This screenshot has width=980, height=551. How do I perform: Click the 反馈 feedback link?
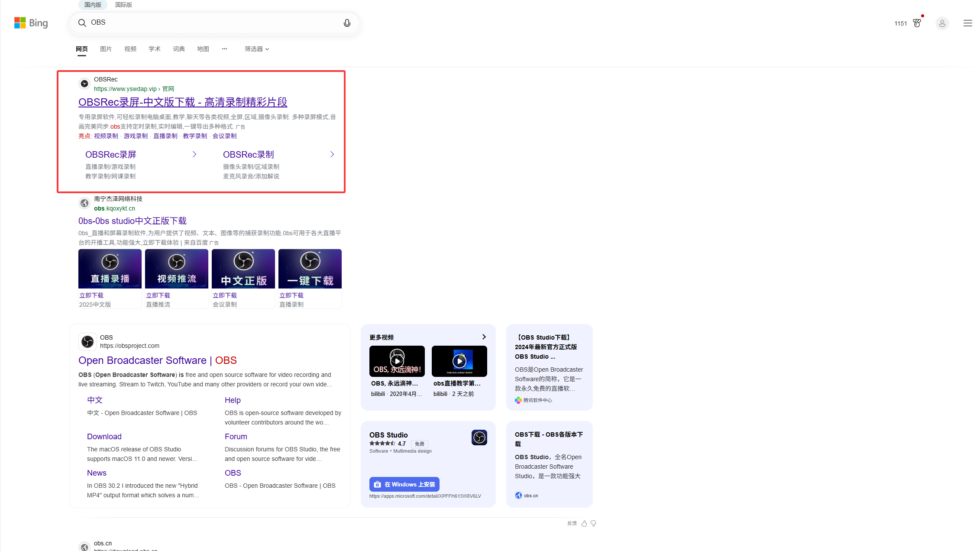coord(572,523)
